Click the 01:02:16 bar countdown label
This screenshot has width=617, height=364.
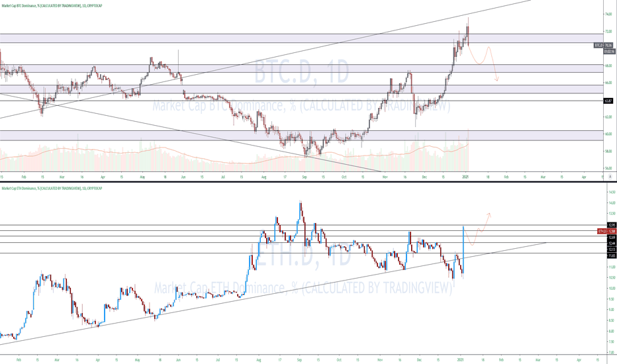click(609, 51)
